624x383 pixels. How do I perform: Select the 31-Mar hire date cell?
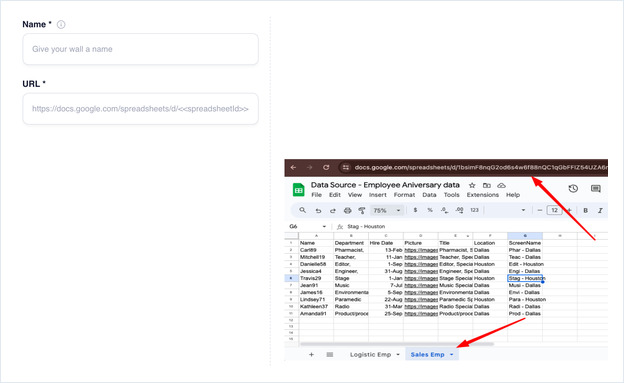point(386,307)
